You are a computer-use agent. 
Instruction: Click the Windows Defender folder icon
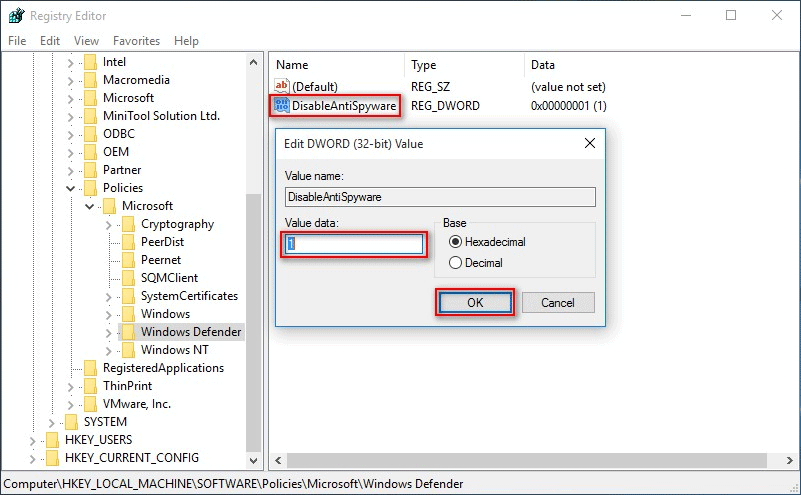tap(127, 332)
